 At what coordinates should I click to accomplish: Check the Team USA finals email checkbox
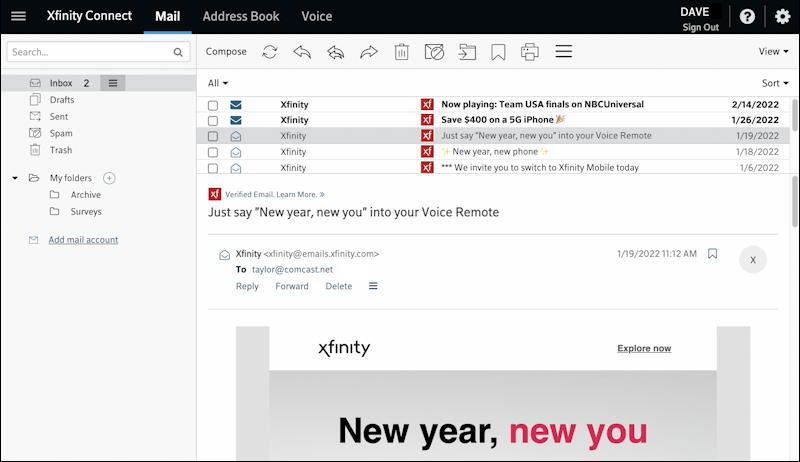coord(213,105)
